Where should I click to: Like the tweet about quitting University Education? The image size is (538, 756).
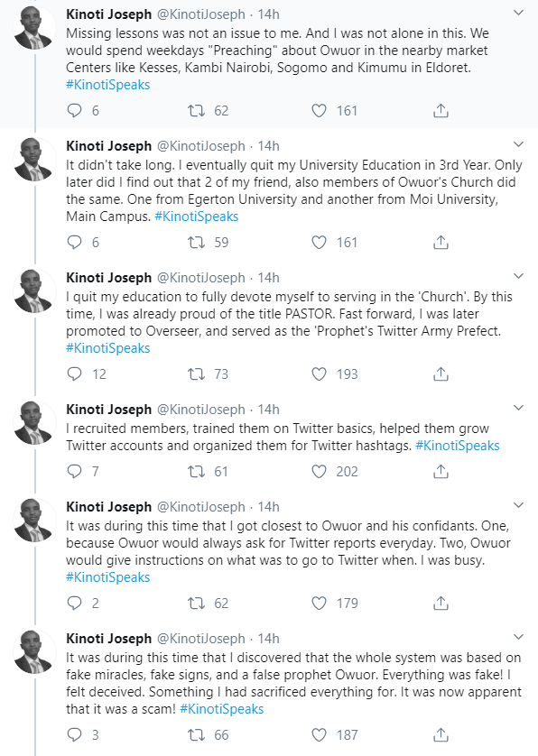pyautogui.click(x=319, y=243)
